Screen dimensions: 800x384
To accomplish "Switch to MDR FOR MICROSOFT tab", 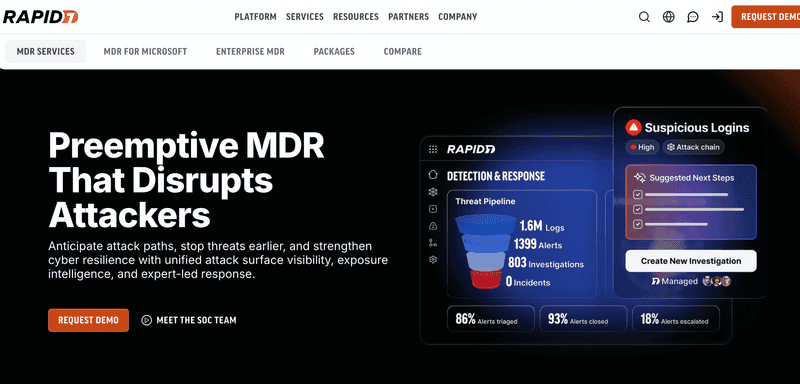I will point(145,52).
